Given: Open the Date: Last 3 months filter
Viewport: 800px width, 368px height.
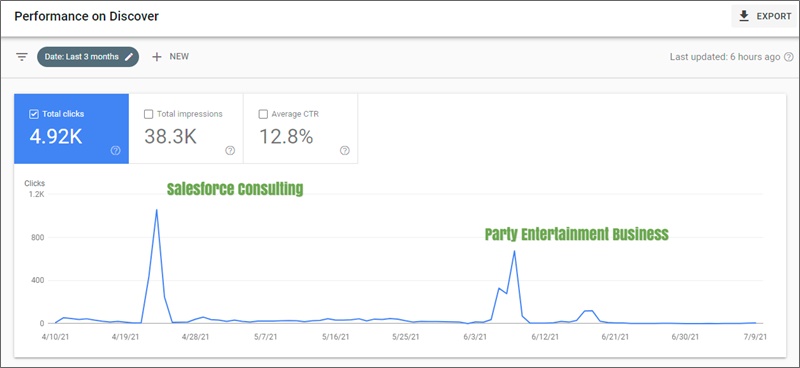Looking at the screenshot, I should pos(88,57).
